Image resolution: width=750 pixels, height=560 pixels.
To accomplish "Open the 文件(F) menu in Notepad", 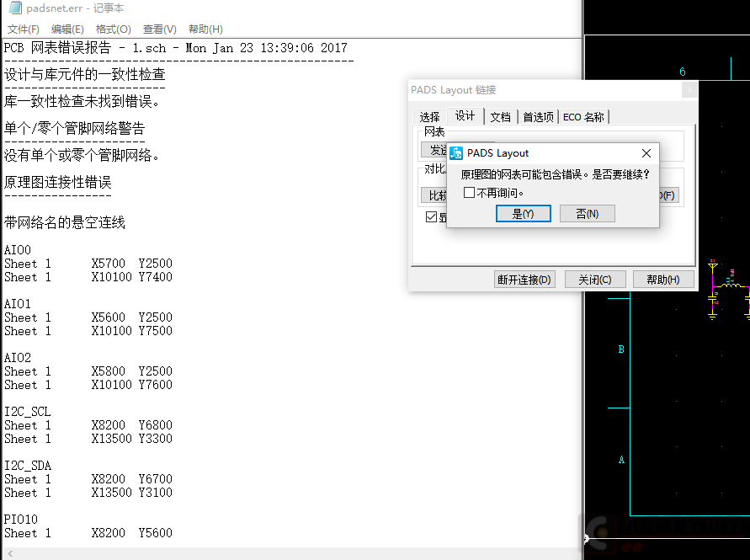I will coord(24,29).
